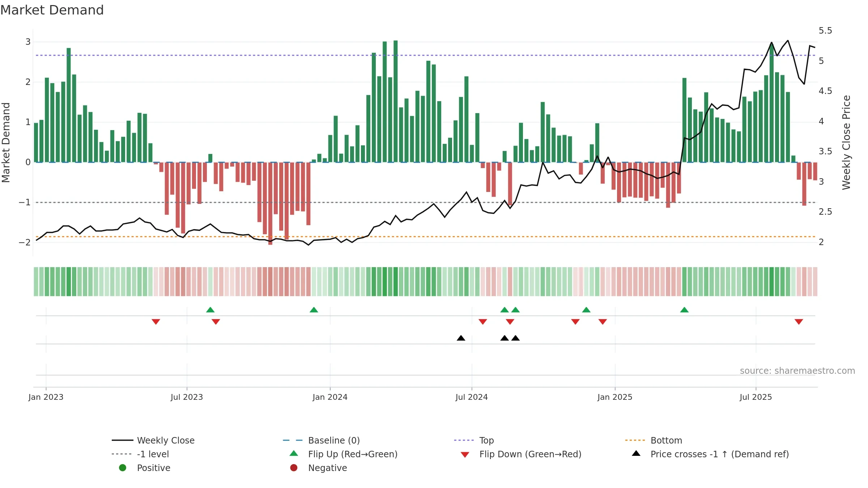Viewport: 868px width, 488px height.
Task: Toggle the Weekly Close legend entry
Action: pyautogui.click(x=153, y=440)
